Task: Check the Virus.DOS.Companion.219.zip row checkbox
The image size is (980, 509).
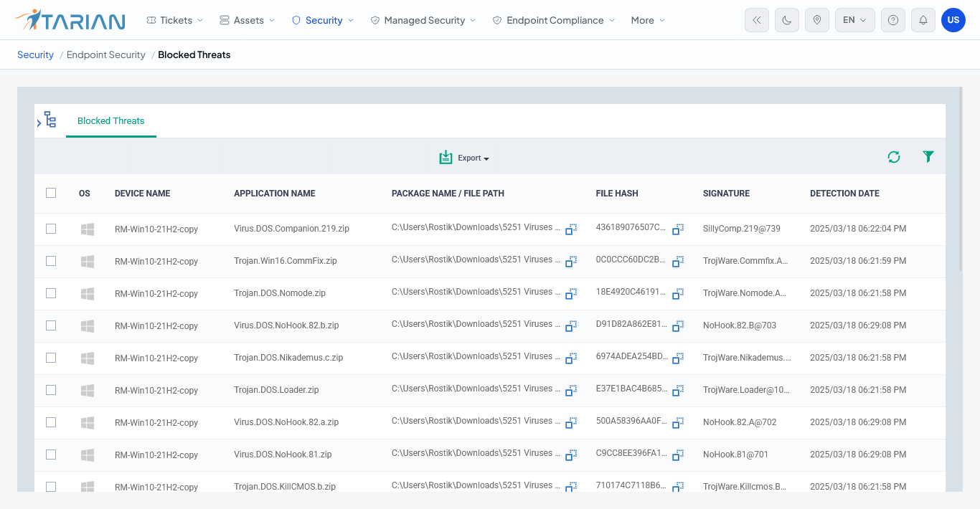Action: click(51, 229)
